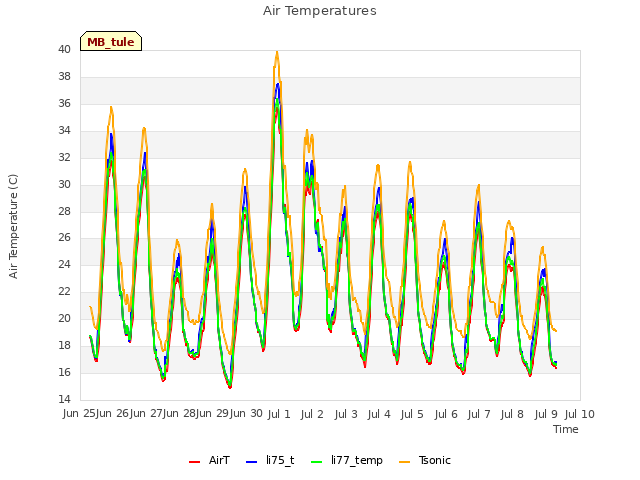Click the Jul 3 date tick label
Screen dimensions: 640x480
pos(346,414)
